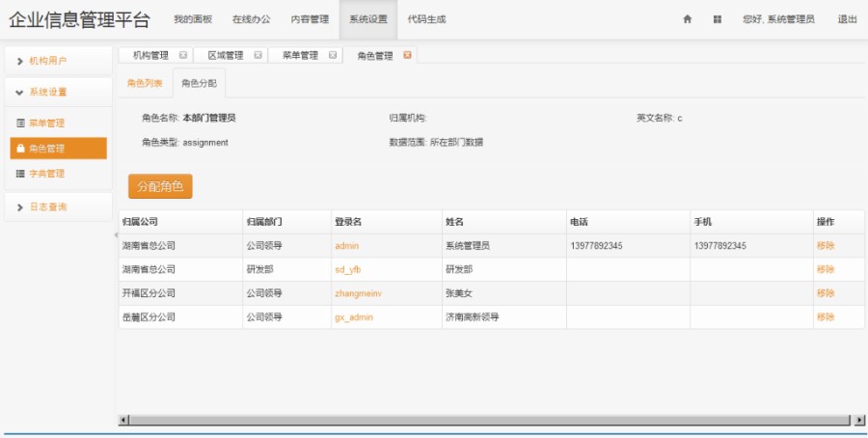Click 退出 to log out
868x438 pixels.
coord(847,19)
